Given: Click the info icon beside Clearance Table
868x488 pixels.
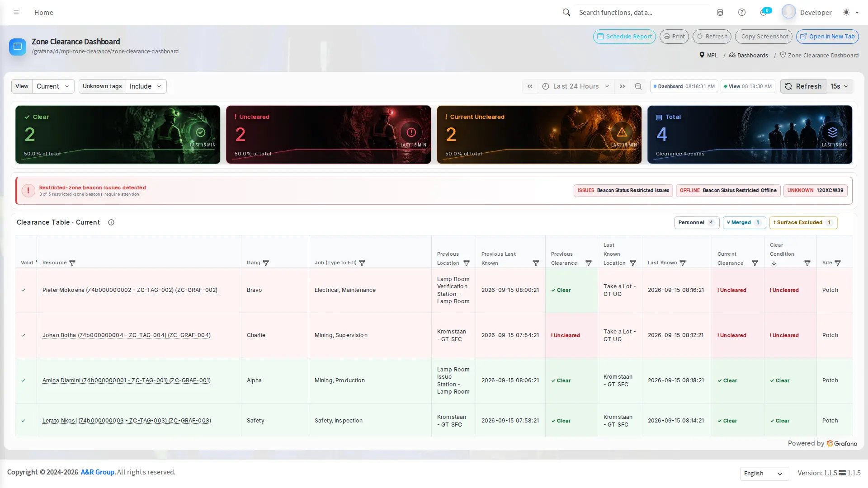Looking at the screenshot, I should click(x=111, y=222).
